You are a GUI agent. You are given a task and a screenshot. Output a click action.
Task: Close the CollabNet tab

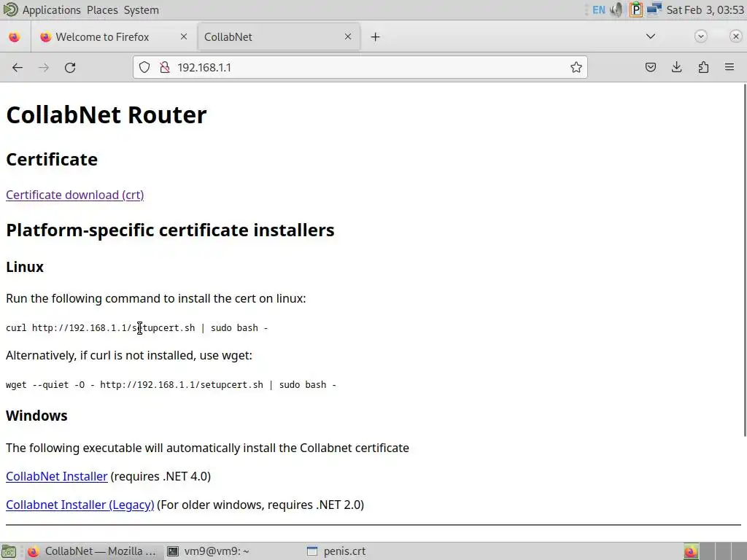[348, 36]
